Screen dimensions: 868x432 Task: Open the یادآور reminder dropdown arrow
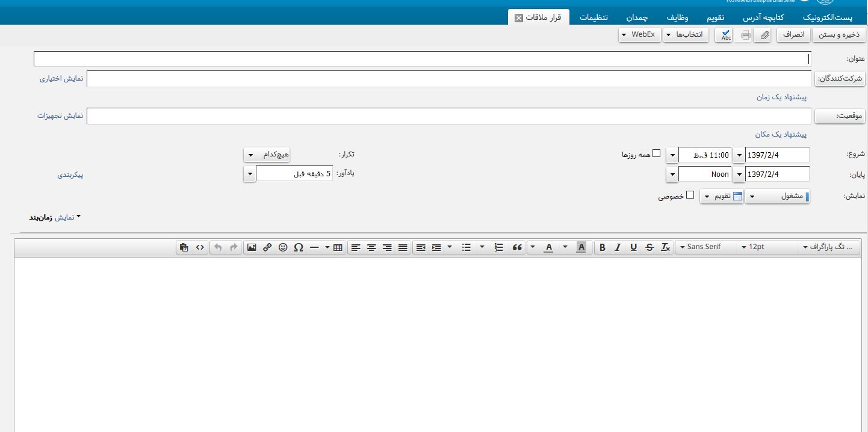pyautogui.click(x=250, y=174)
